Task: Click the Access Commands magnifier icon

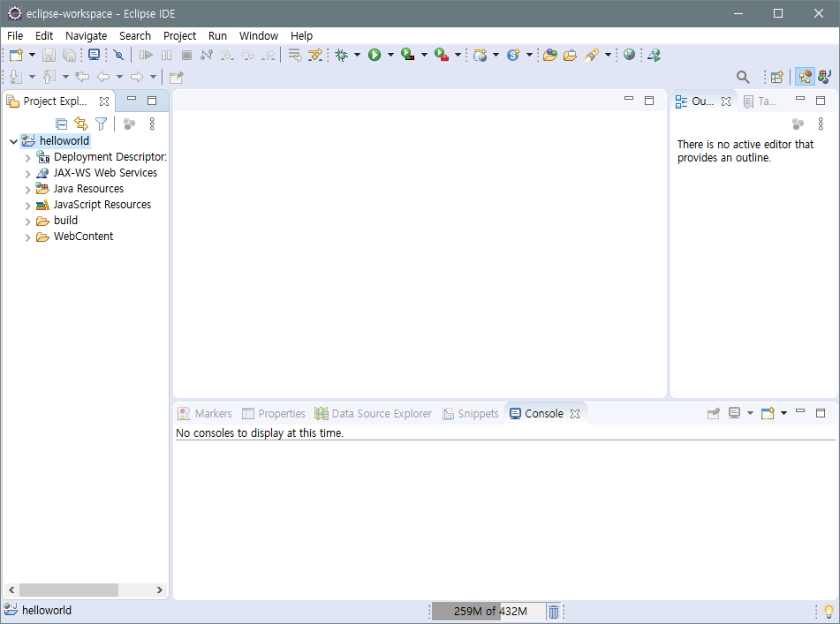Action: pyautogui.click(x=743, y=77)
